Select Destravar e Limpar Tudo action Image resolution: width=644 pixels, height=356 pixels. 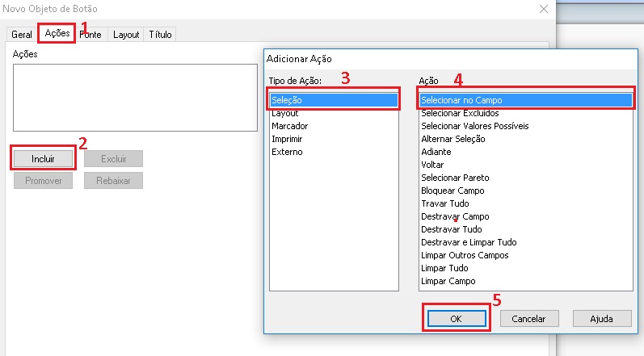pyautogui.click(x=469, y=242)
